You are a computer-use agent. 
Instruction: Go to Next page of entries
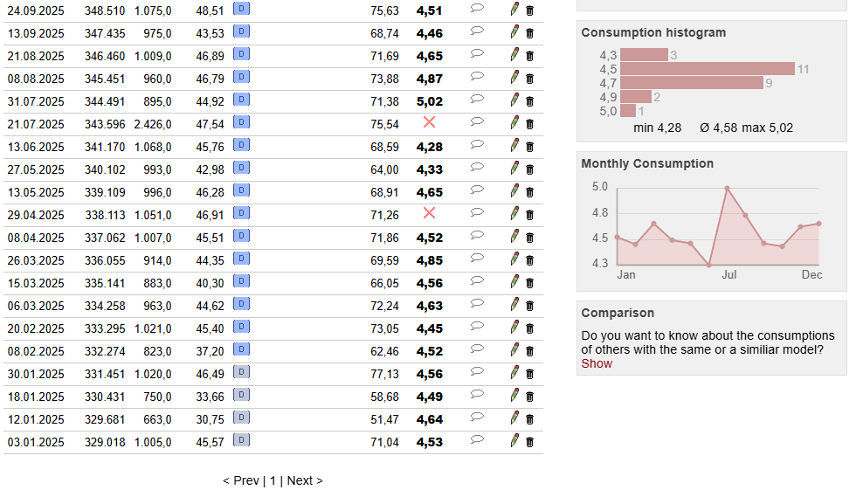[305, 480]
